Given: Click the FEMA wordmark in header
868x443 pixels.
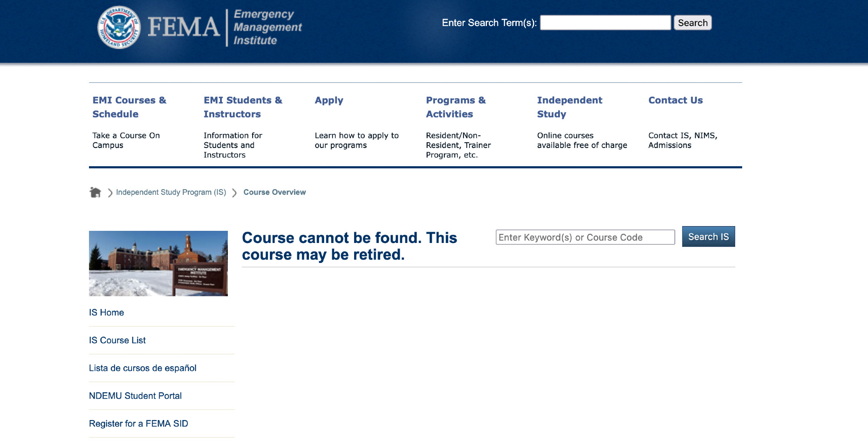Looking at the screenshot, I should click(x=184, y=27).
